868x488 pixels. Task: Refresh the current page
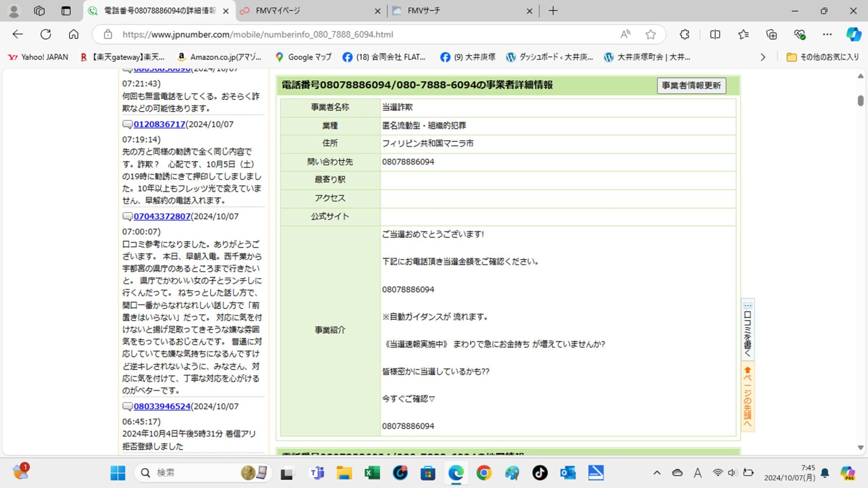[46, 34]
